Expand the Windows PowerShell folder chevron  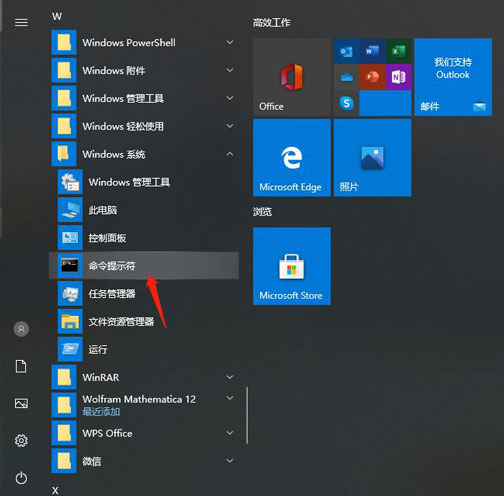[x=230, y=42]
